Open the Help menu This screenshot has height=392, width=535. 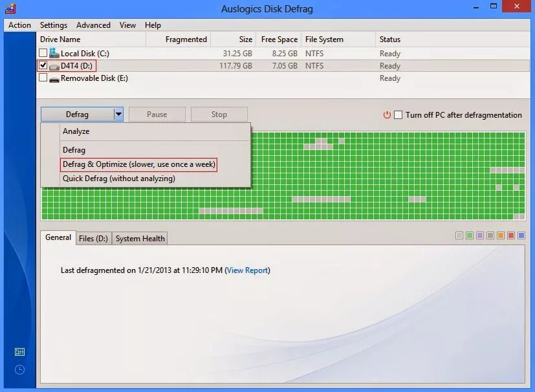[x=153, y=25]
